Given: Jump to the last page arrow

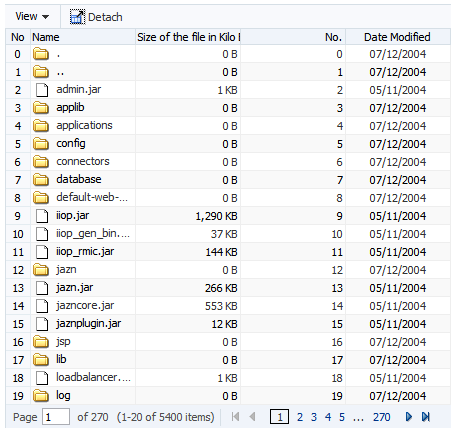Looking at the screenshot, I should pos(426,417).
